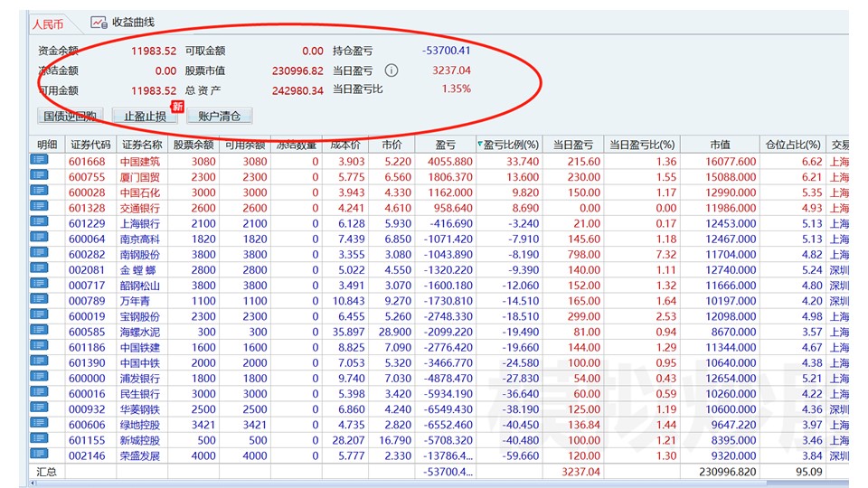
Task: Click the 持仓盈亏 value -53700.41
Action: (446, 51)
